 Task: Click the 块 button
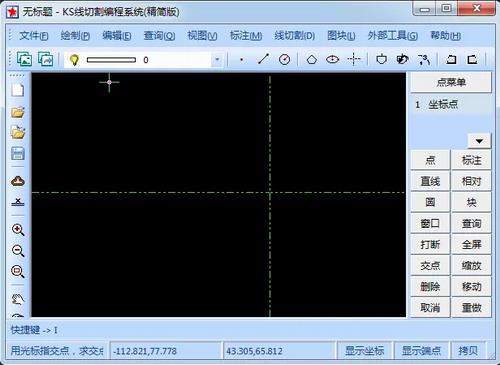pos(471,202)
